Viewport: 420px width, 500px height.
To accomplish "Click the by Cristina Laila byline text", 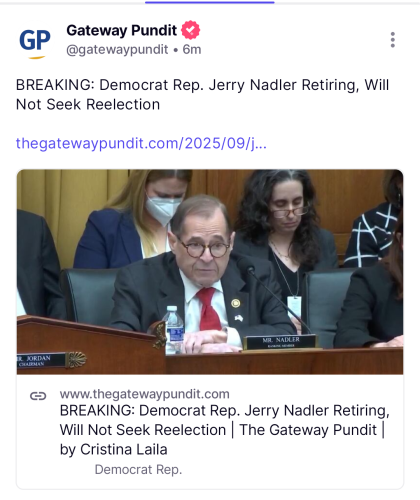I will (x=114, y=450).
